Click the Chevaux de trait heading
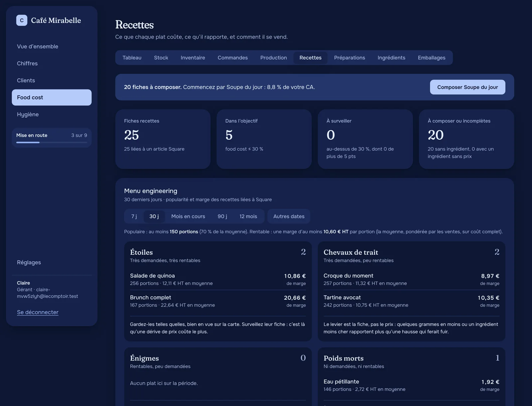 (x=351, y=252)
